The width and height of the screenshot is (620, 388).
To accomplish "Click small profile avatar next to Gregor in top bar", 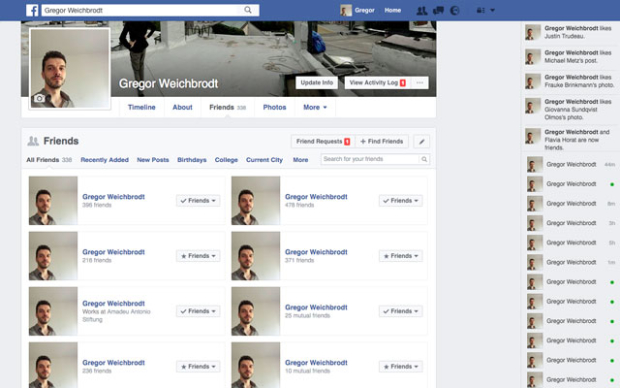I will click(x=346, y=10).
